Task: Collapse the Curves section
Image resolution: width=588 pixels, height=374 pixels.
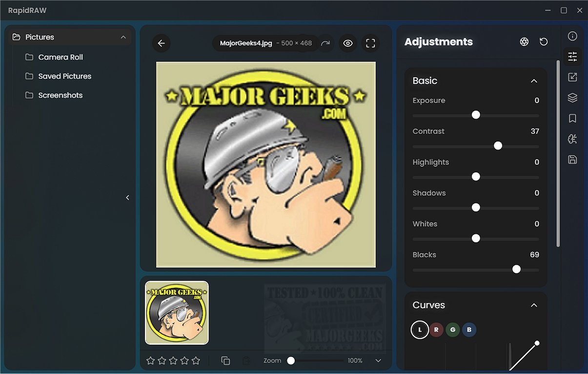Action: [534, 305]
